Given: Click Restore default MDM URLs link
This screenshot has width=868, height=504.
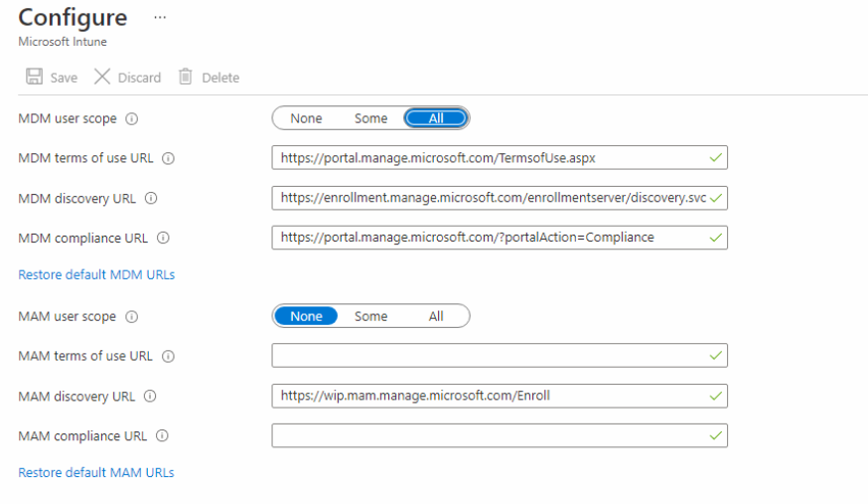Looking at the screenshot, I should point(96,274).
